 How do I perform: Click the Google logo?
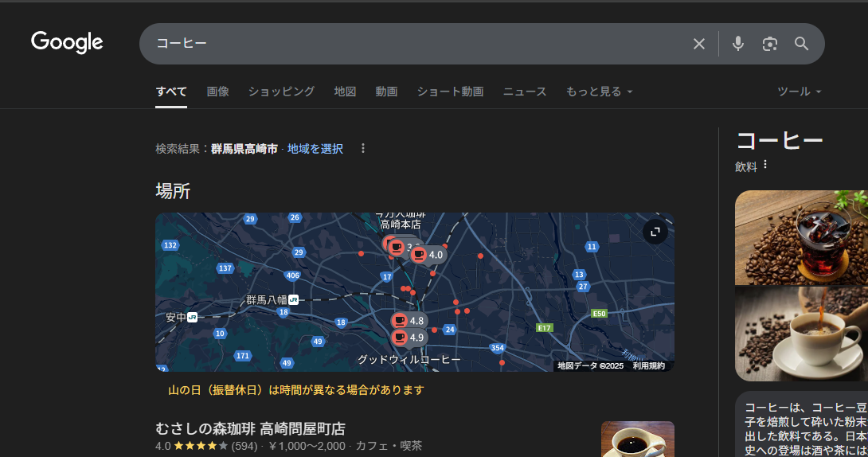tap(67, 43)
